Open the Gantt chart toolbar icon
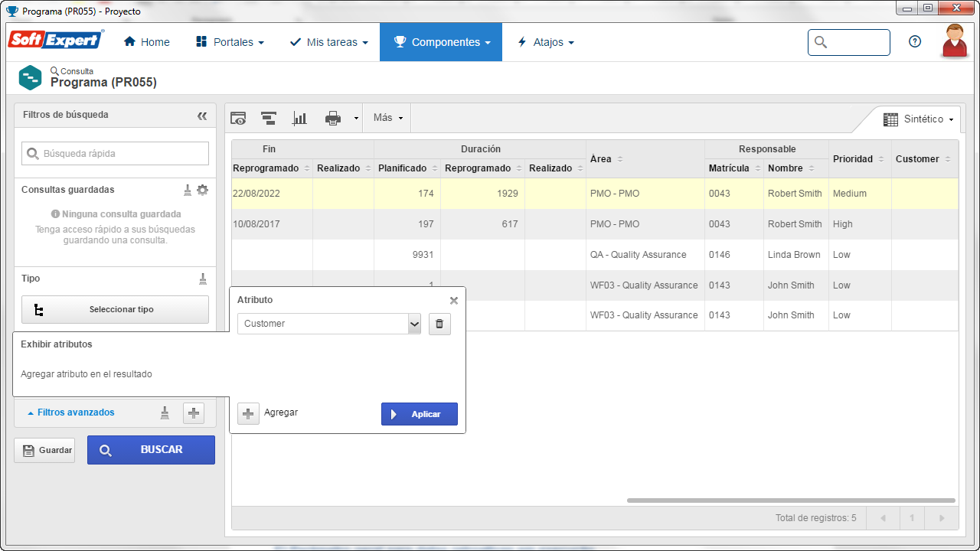The height and width of the screenshot is (551, 980). pos(269,118)
